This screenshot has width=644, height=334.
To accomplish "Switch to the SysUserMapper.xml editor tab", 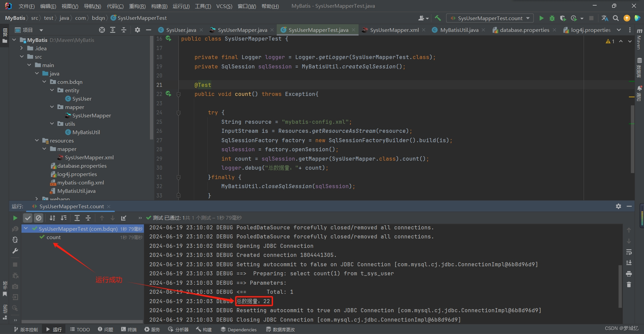I will pos(394,30).
